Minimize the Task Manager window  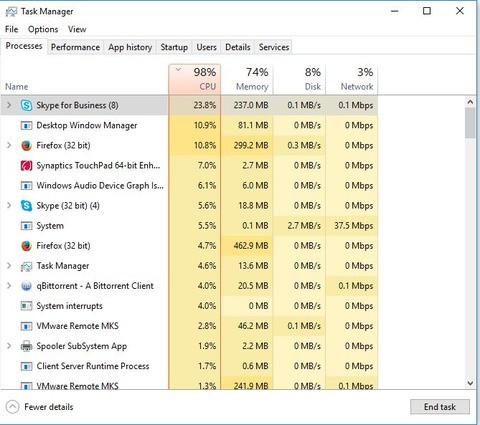coord(395,11)
